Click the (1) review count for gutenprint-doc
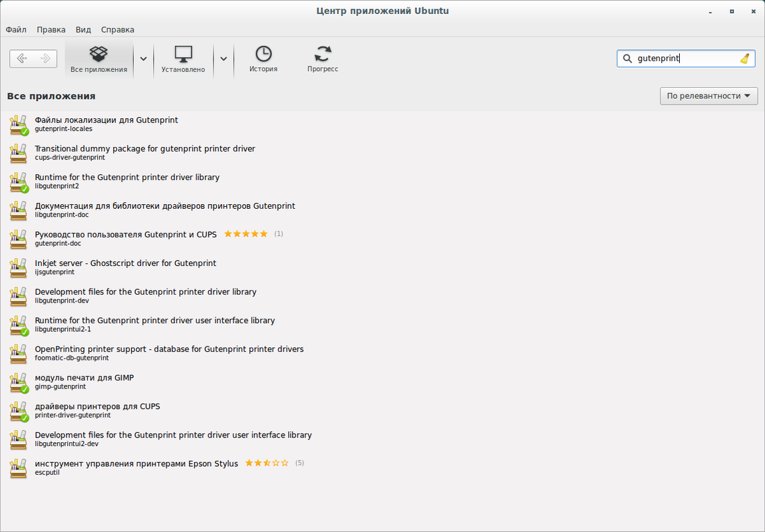The height and width of the screenshot is (532, 765). [x=279, y=234]
